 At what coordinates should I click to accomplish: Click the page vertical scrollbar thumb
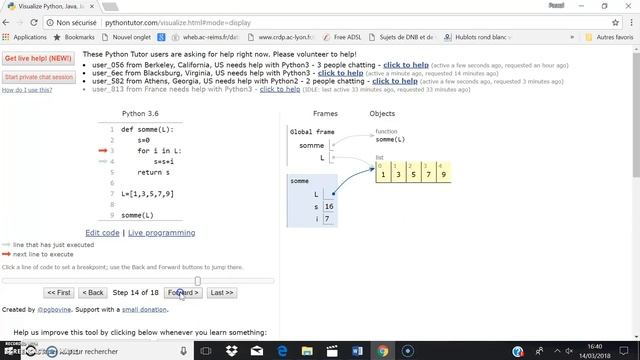(636, 115)
